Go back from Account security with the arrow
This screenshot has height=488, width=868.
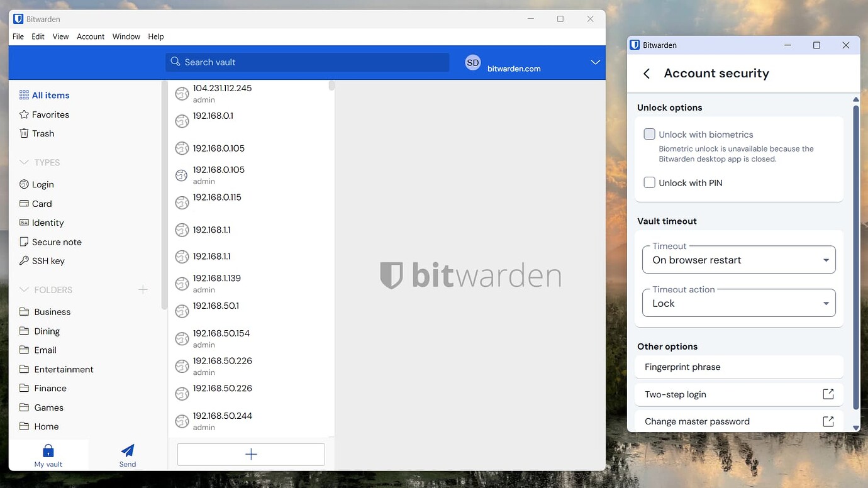(x=646, y=74)
